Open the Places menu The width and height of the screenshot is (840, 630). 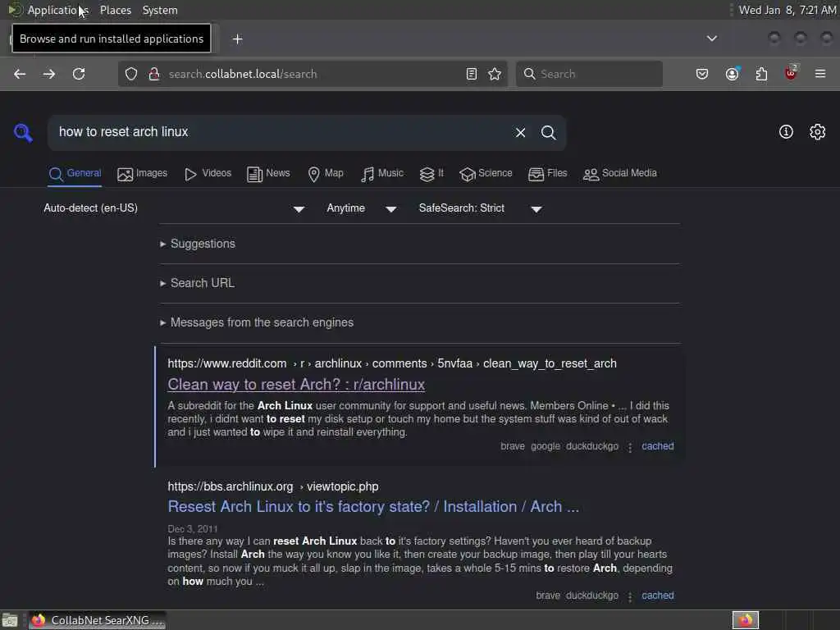point(116,10)
